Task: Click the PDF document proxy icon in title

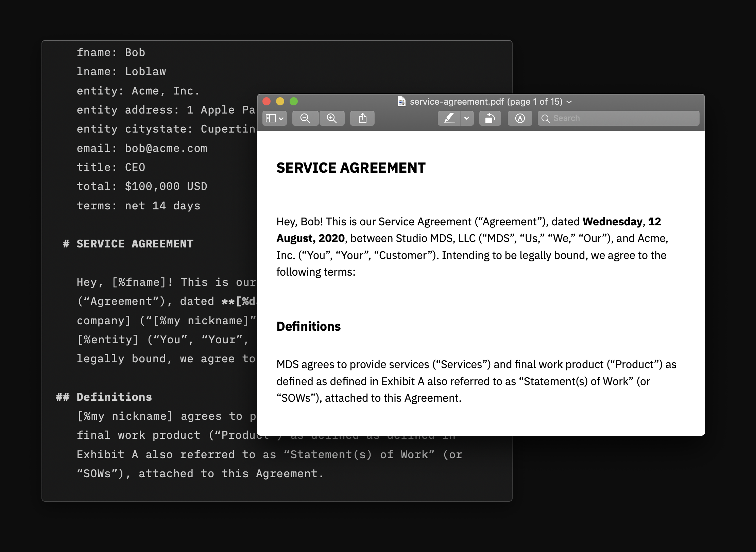Action: tap(401, 101)
